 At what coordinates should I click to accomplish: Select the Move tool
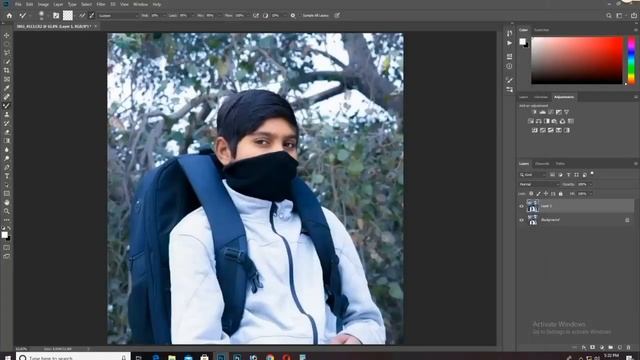pos(7,36)
